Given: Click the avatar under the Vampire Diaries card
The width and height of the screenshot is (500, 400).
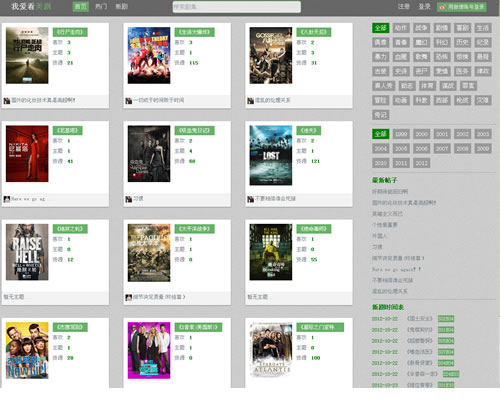Looking at the screenshot, I should 129,199.
